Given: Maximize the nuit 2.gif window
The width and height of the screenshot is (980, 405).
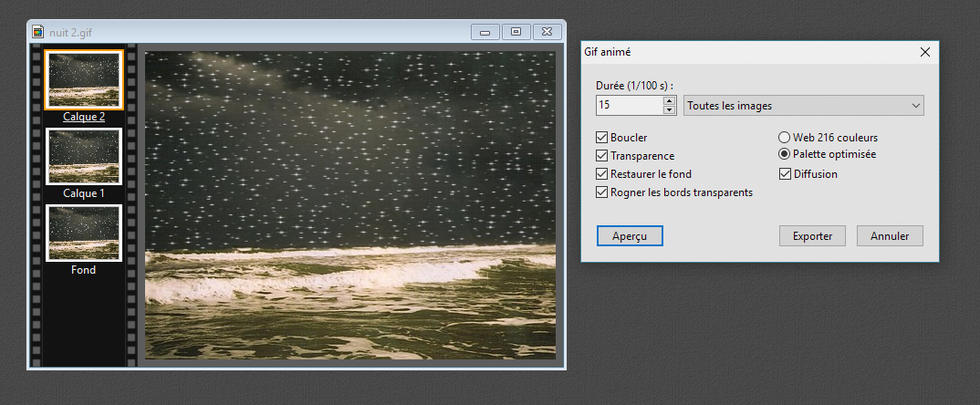Looking at the screenshot, I should point(516,32).
